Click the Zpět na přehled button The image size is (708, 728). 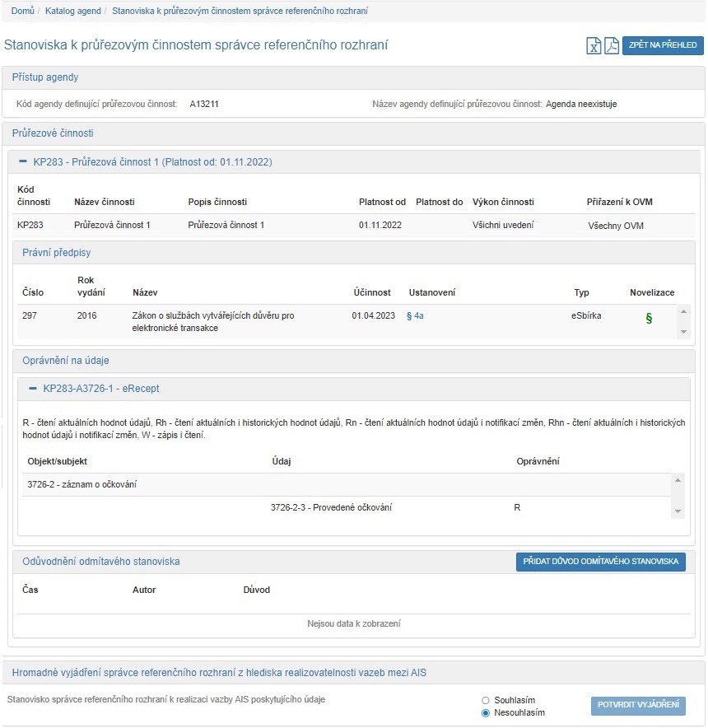click(663, 46)
